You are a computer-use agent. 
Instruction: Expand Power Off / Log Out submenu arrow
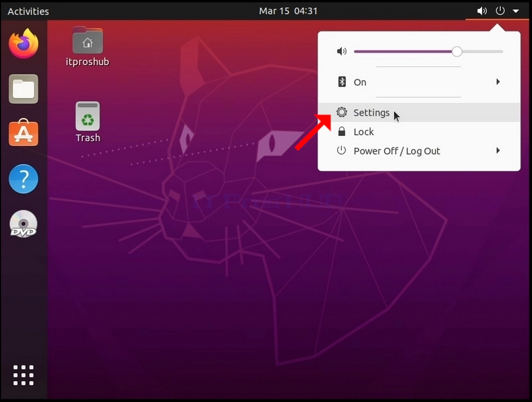click(498, 150)
